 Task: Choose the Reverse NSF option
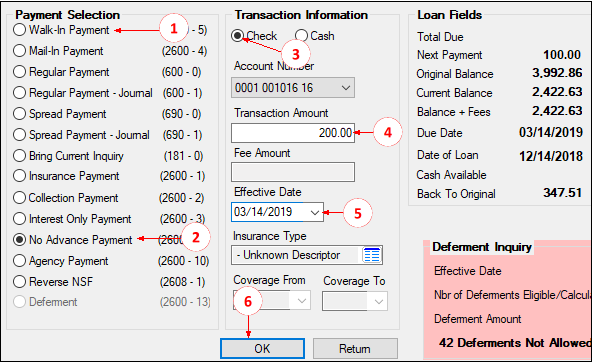pos(19,281)
